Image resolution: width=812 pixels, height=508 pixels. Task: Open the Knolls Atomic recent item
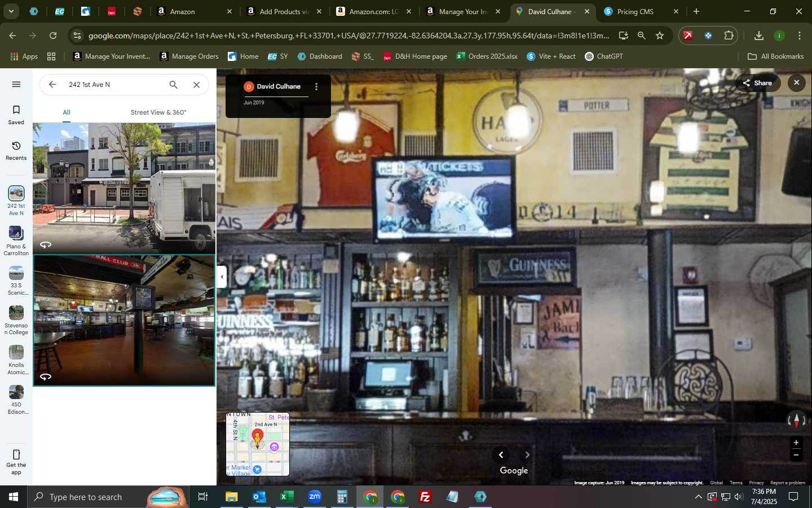[16, 360]
